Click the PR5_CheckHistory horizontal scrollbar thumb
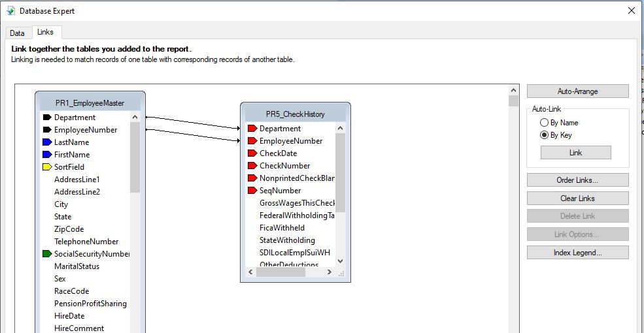The width and height of the screenshot is (644, 333). coord(281,272)
